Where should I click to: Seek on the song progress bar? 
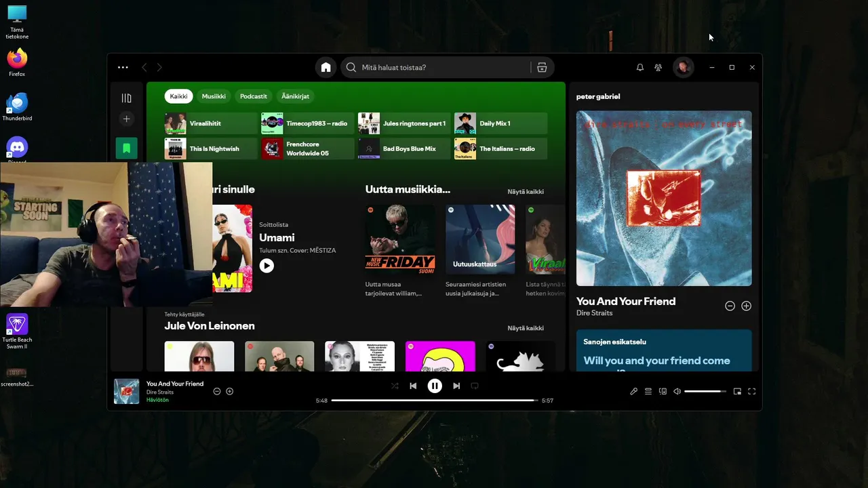click(x=435, y=401)
